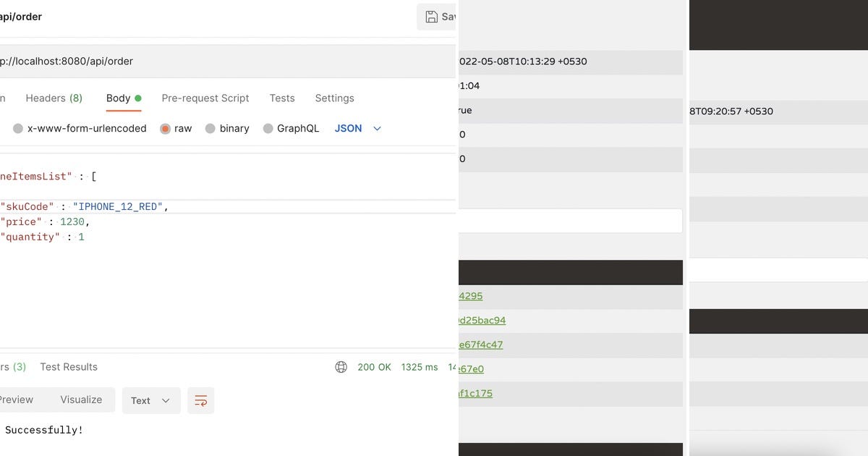Select the binary body format radio button
Screen dimensions: 868x456
tap(210, 128)
